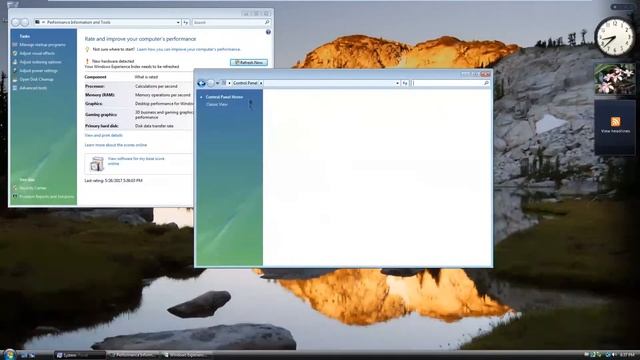Click the Advanced tools icon
Viewport: 640px width, 360px height.
pos(15,88)
